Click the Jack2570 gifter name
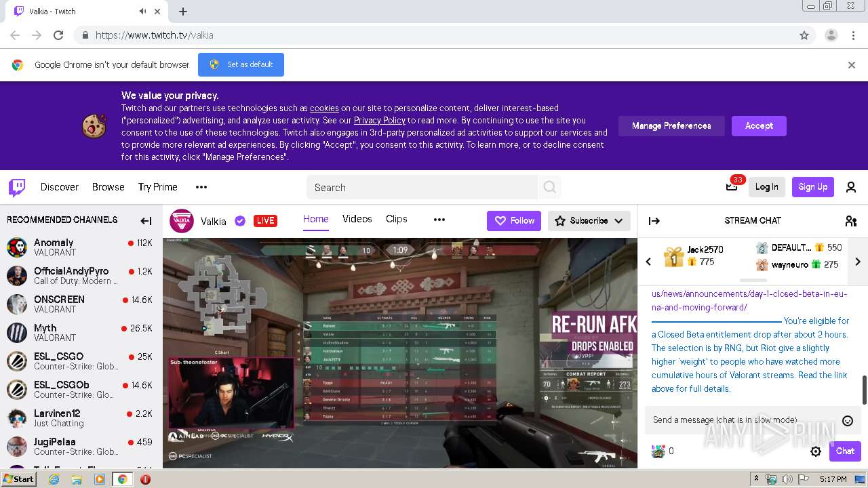Screen dimensions: 868x488 click(705, 249)
